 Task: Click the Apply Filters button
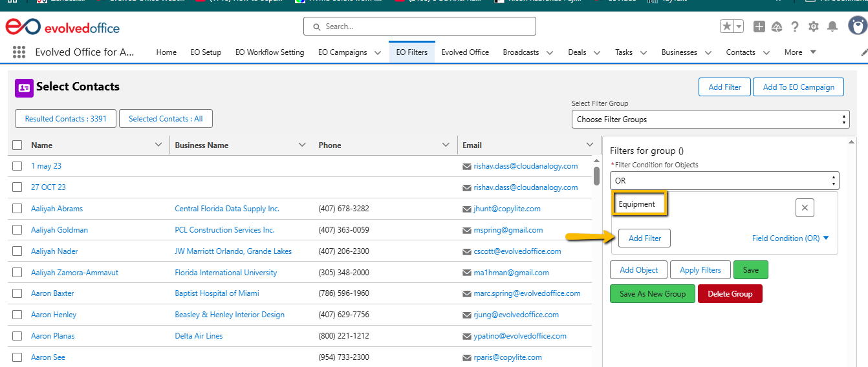[700, 270]
